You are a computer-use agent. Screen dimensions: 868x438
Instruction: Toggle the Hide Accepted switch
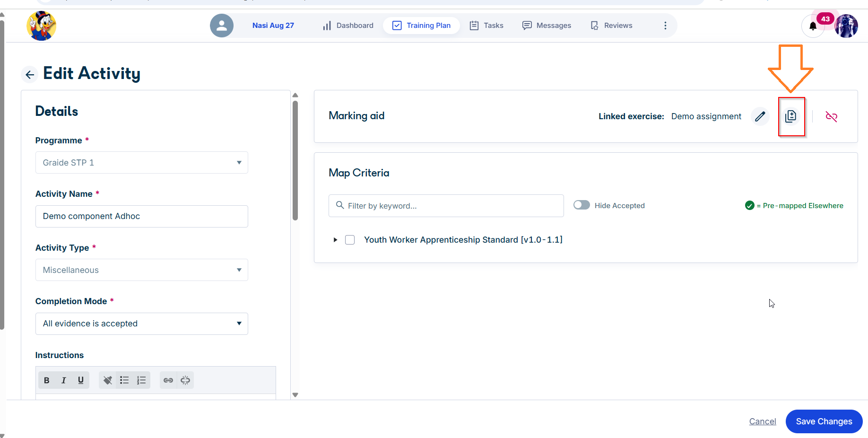point(582,205)
